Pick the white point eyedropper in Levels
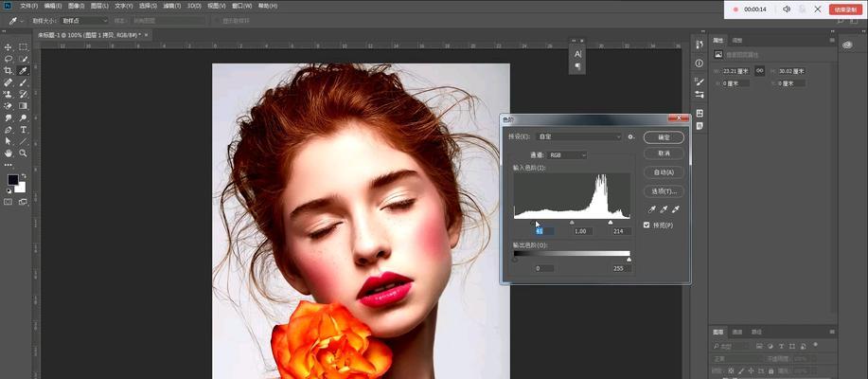Image resolution: width=868 pixels, height=379 pixels. coord(675,209)
